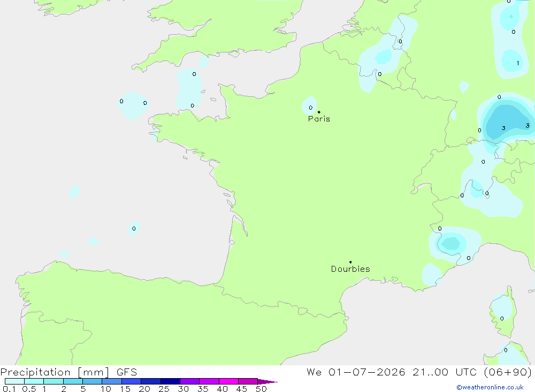
Task: Click the dark blue 20 mm legend swatch
Action: click(x=150, y=381)
